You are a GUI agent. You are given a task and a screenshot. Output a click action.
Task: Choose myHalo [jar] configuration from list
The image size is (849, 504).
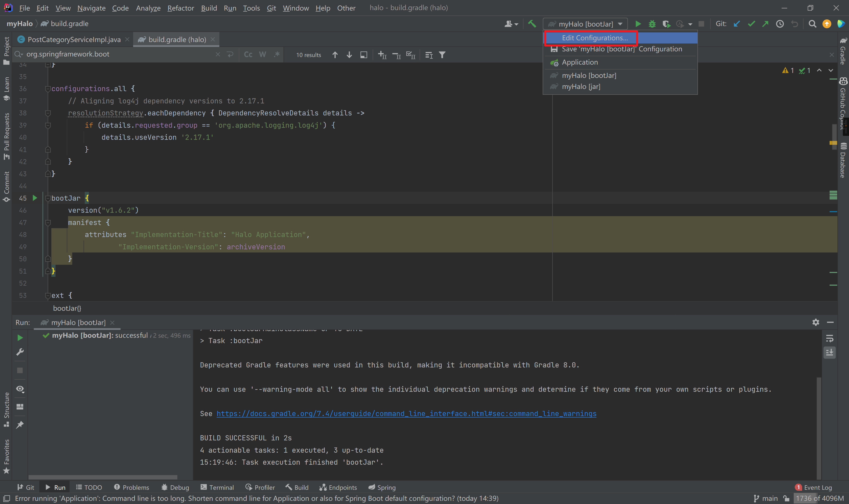pos(620,87)
